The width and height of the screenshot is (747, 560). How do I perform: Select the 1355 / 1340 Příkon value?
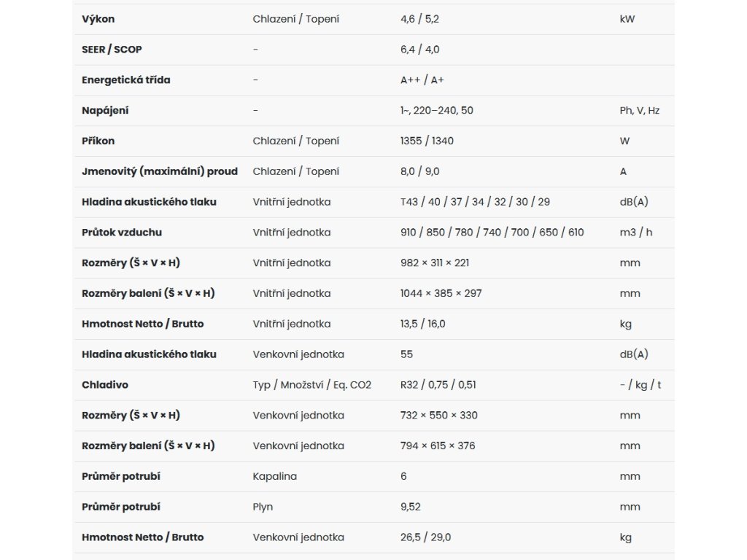[427, 141]
